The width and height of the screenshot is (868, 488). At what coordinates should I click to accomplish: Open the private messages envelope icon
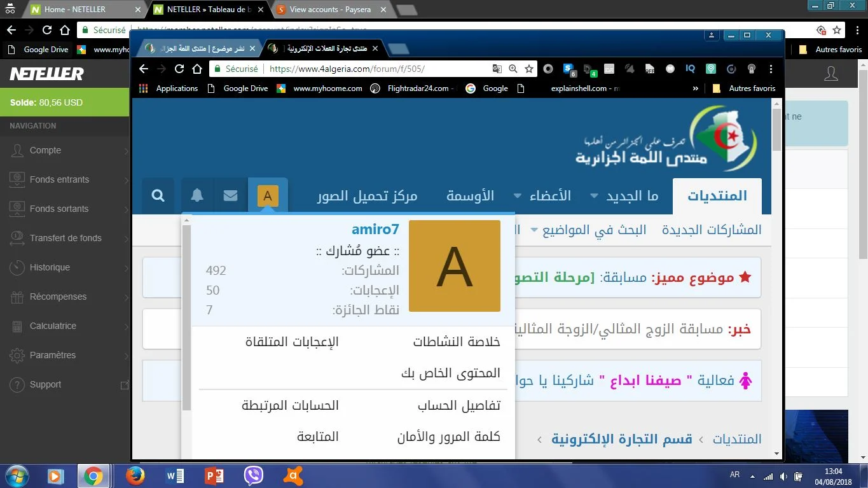[231, 196]
